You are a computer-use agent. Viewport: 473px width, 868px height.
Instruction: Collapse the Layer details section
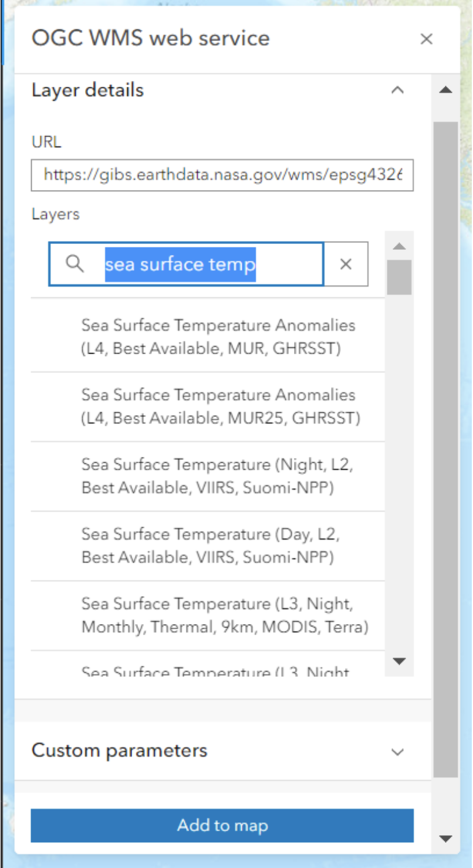click(x=397, y=90)
